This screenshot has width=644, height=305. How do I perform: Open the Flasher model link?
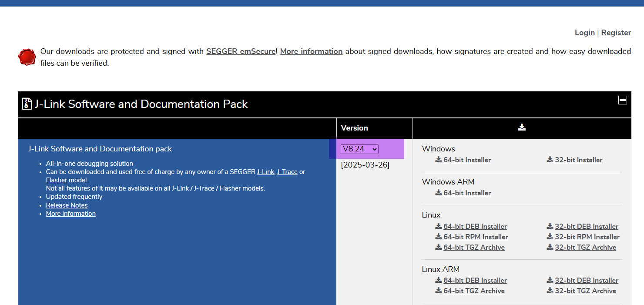tap(56, 180)
